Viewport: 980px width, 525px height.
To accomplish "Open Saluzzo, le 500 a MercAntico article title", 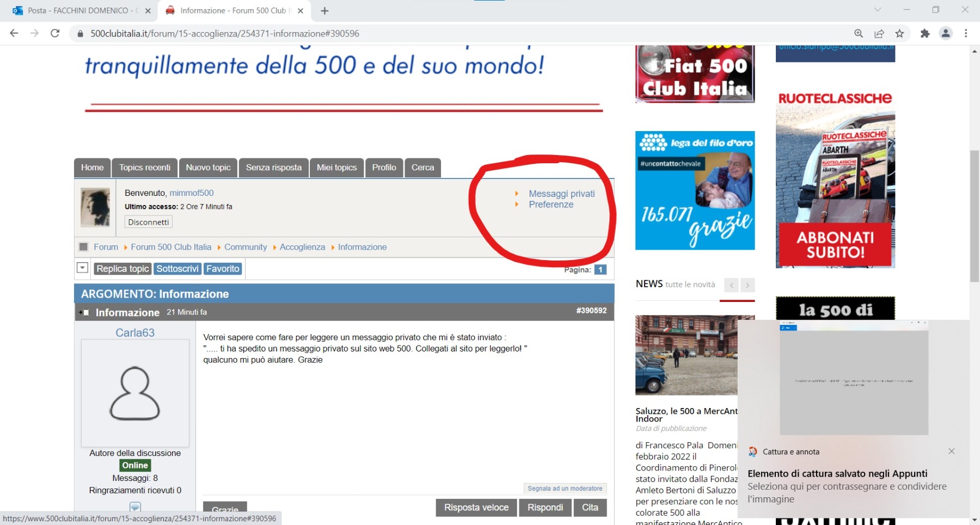I will [x=687, y=415].
